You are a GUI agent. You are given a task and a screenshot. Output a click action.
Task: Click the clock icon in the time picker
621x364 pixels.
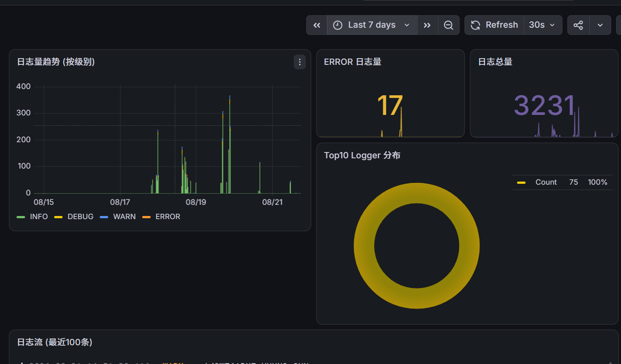tap(338, 25)
